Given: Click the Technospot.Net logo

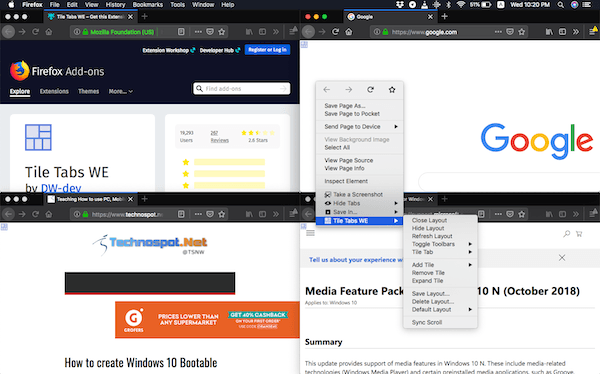Looking at the screenshot, I should (150, 244).
